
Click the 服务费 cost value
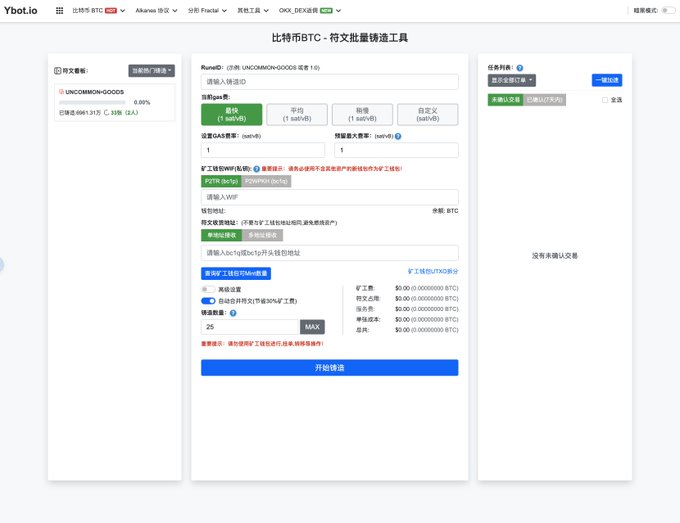click(427, 309)
